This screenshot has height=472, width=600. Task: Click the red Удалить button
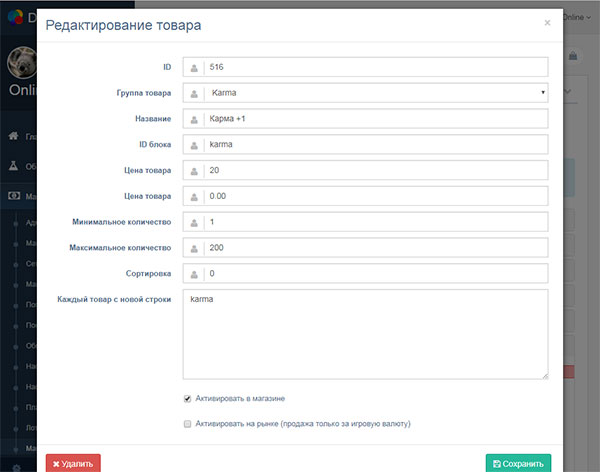73,464
